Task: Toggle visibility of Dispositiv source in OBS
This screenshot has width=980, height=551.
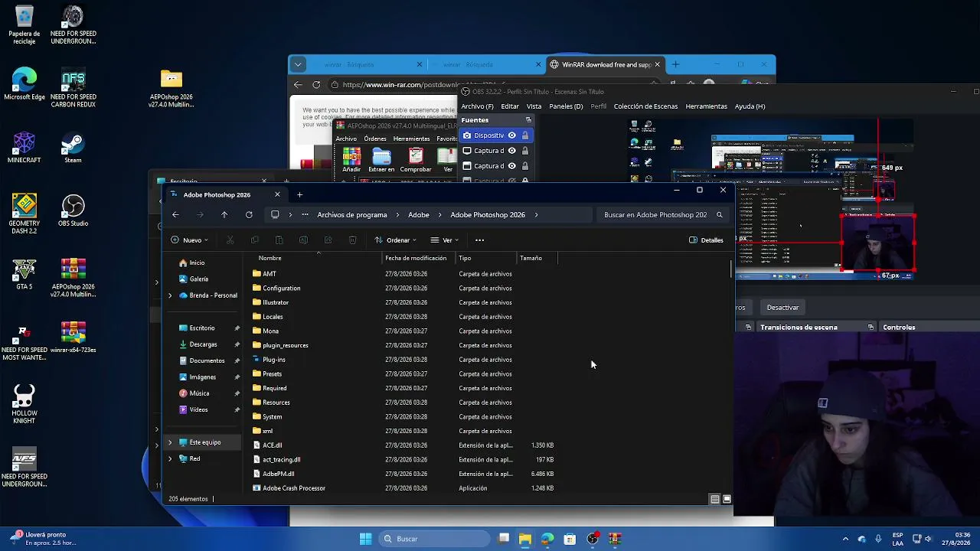Action: [512, 135]
